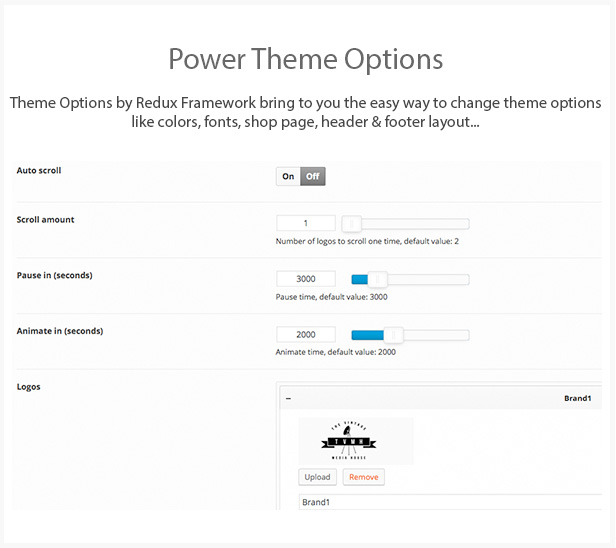Switch Auto scroll to Off
The height and width of the screenshot is (548, 616).
(313, 176)
